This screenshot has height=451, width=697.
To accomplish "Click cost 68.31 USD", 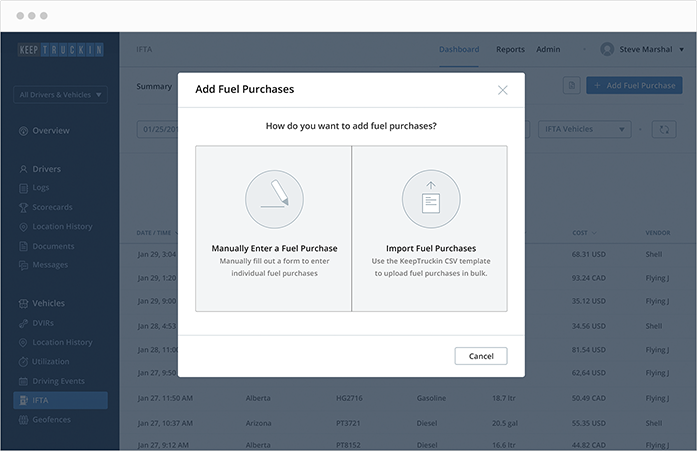I will tap(589, 254).
